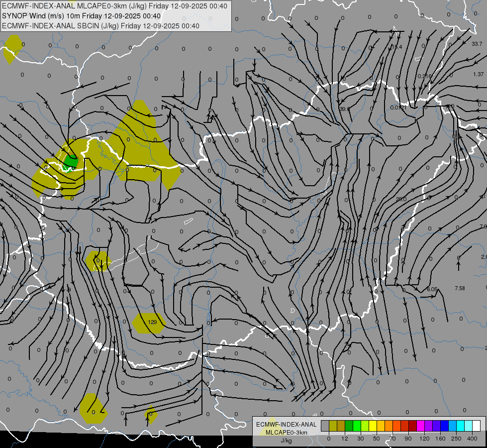
Task: Click the legend tick label 250
Action: click(456, 439)
